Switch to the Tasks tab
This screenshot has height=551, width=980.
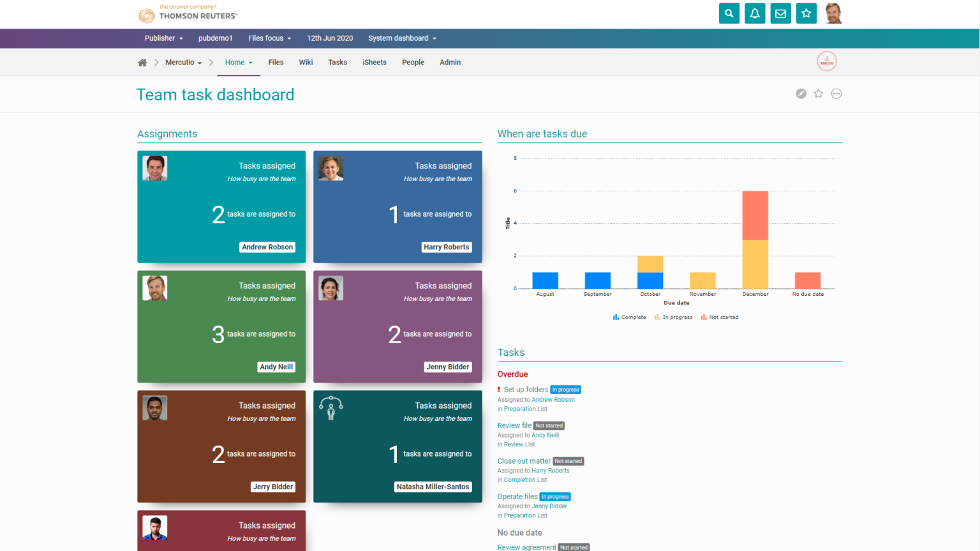click(338, 62)
